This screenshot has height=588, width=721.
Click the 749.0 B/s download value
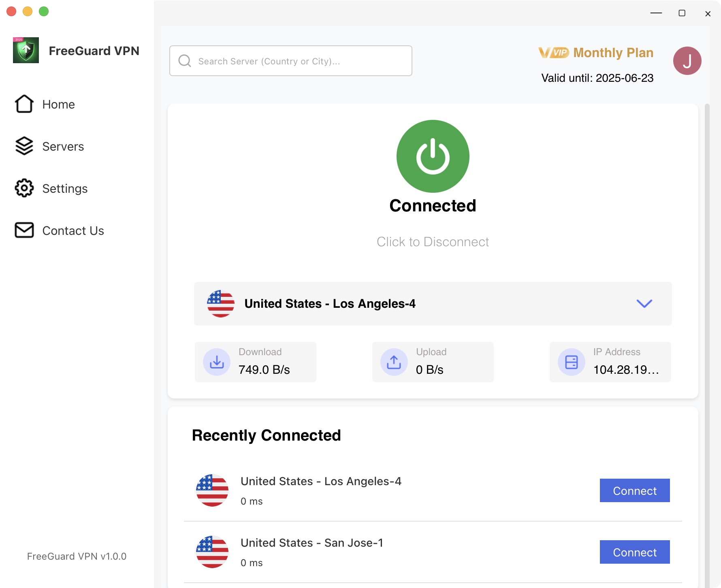pos(264,370)
